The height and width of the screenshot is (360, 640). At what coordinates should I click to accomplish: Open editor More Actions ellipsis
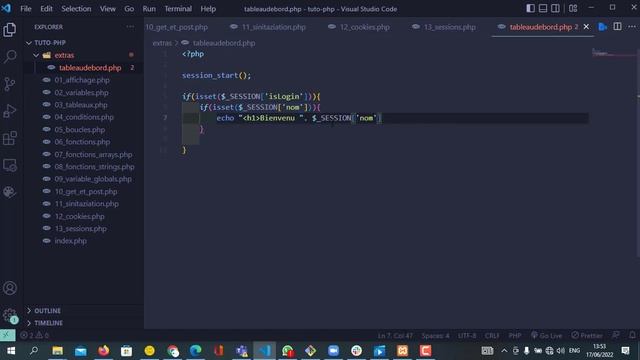click(x=631, y=27)
